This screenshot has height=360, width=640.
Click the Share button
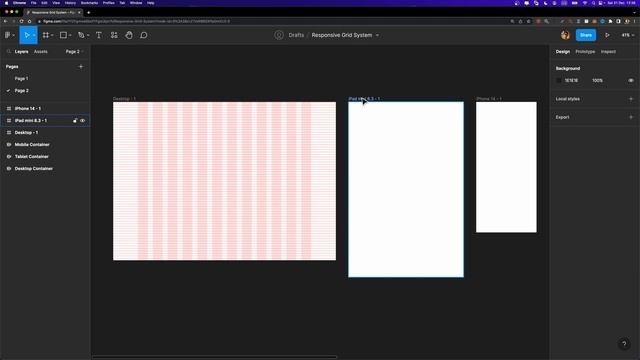586,35
